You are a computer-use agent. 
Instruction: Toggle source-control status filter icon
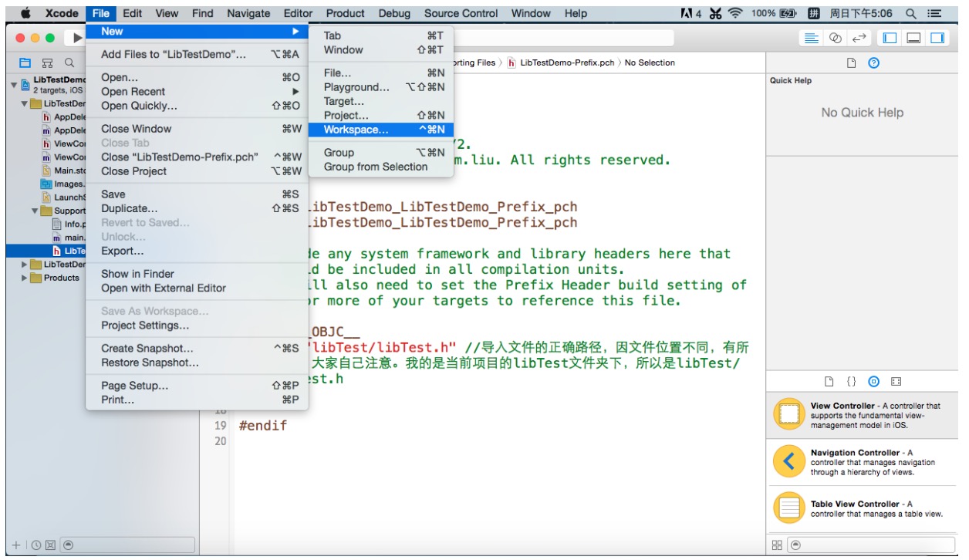pyautogui.click(x=50, y=545)
